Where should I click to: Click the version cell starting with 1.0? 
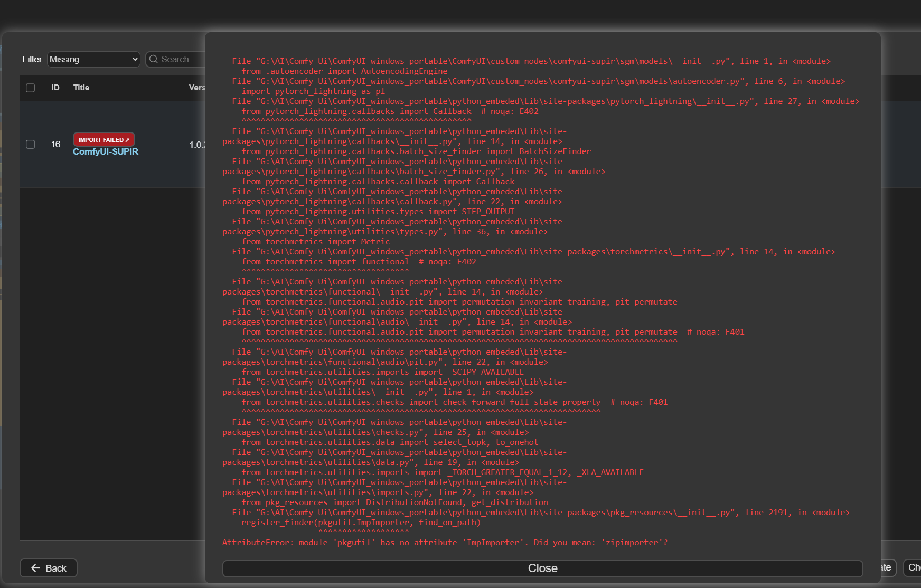click(196, 145)
